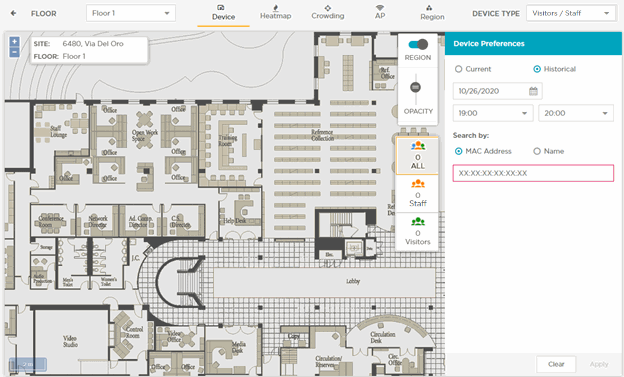
Task: Click the Device Preferences panel header
Action: point(533,44)
